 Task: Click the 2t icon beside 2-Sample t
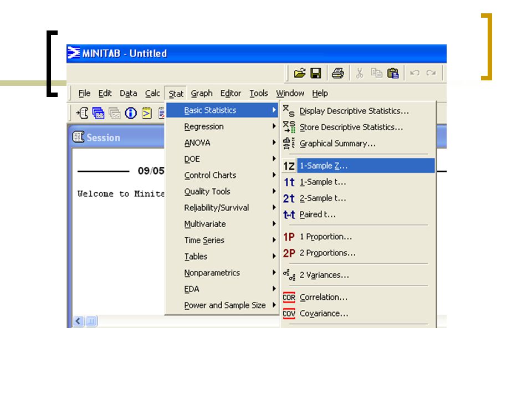(289, 198)
